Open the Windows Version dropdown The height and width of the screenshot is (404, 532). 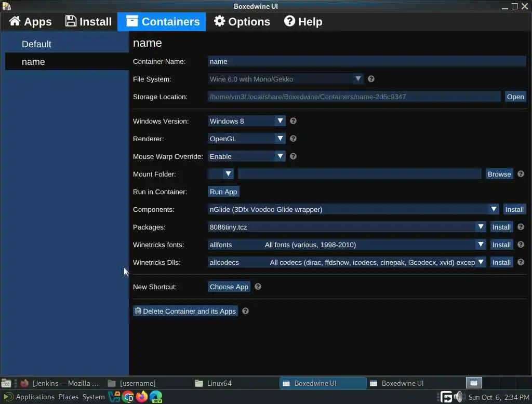246,121
